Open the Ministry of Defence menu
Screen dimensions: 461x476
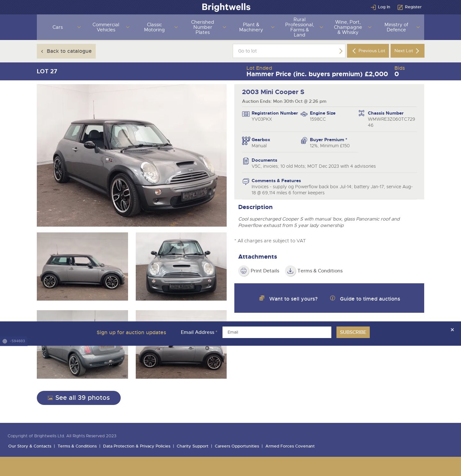tap(396, 27)
